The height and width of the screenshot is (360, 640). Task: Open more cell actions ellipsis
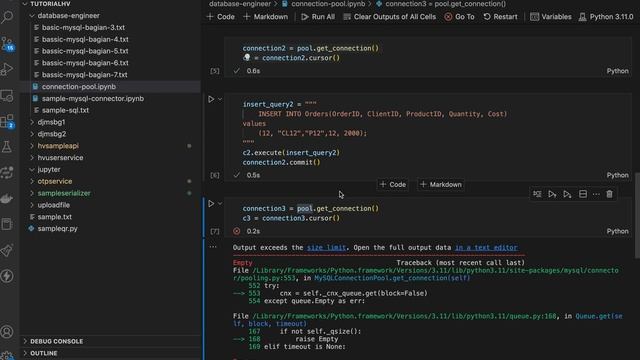pyautogui.click(x=596, y=194)
